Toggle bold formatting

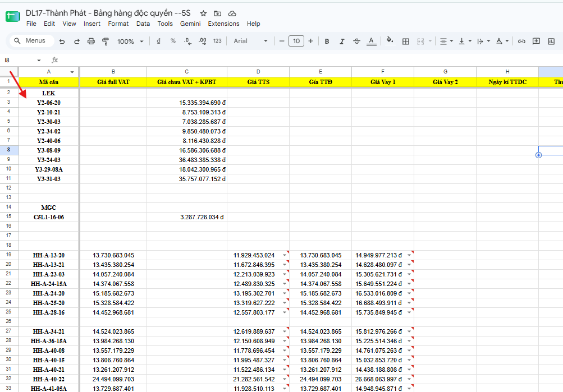[x=327, y=41]
